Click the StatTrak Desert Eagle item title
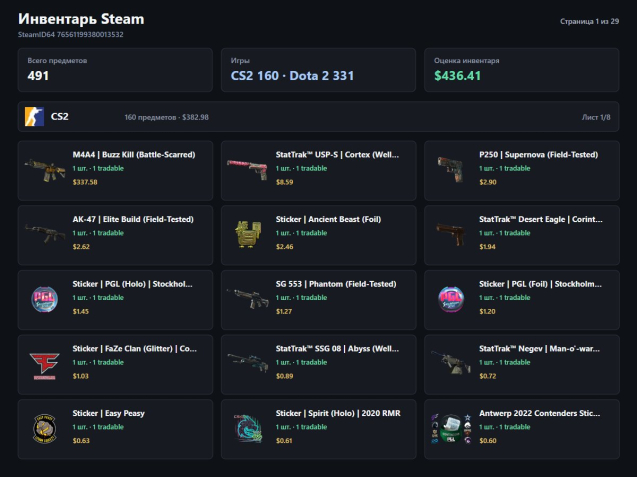637x477 pixels. (x=540, y=219)
